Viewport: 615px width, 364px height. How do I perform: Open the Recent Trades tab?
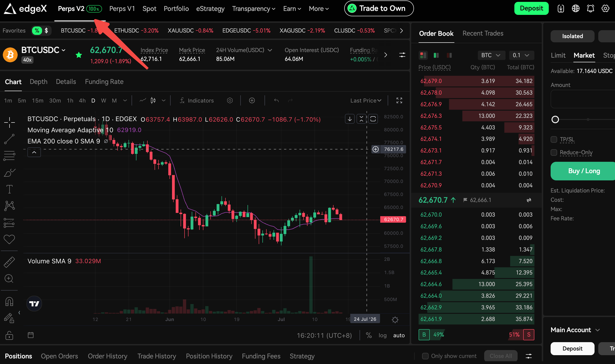click(483, 33)
